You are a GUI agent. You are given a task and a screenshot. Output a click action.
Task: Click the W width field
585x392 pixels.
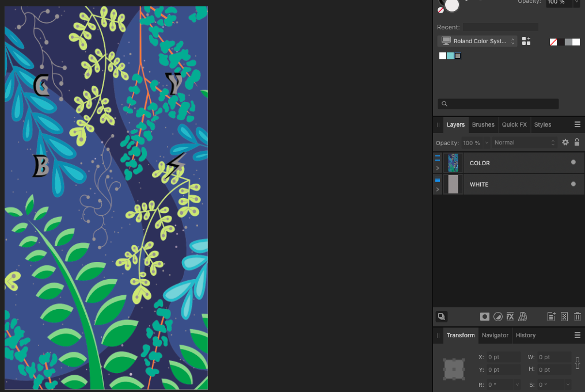pos(554,357)
